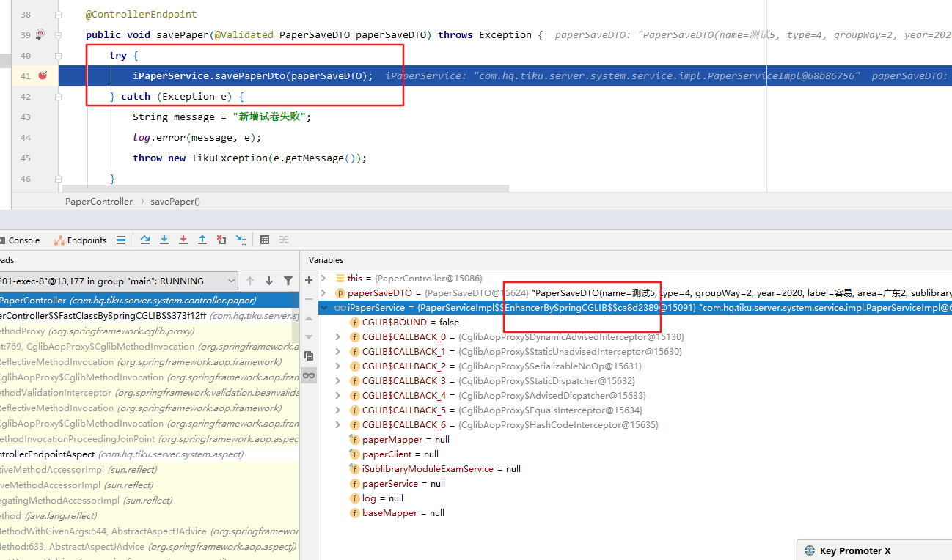This screenshot has height=560, width=952.
Task: Click the Step Into debugger icon
Action: (x=164, y=240)
